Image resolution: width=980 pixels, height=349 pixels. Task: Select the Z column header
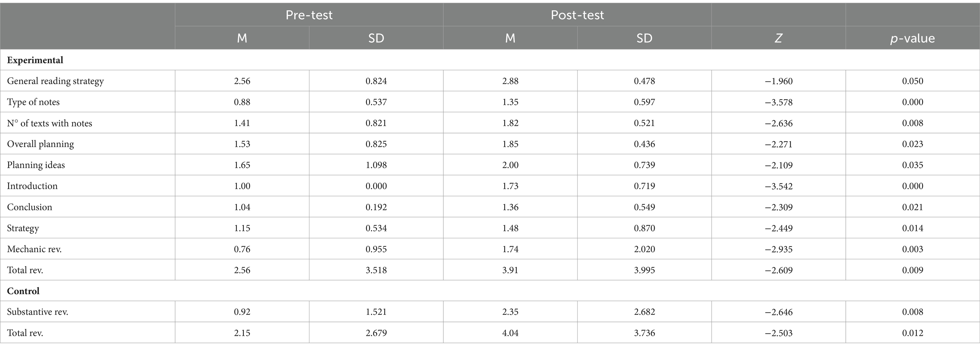[x=778, y=38]
